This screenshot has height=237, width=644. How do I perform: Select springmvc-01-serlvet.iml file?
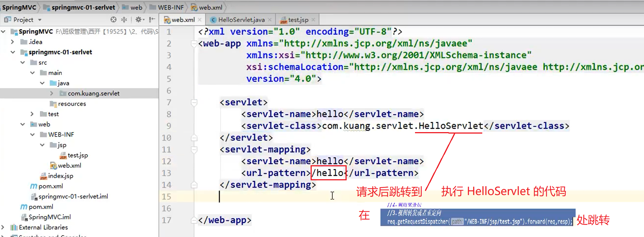click(x=73, y=197)
